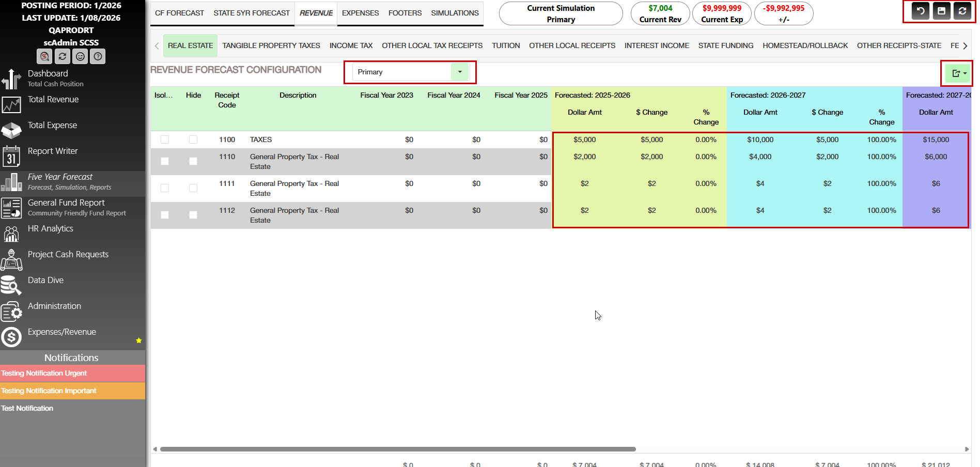The image size is (980, 467).
Task: Switch to the STATE 5YR FORECAST tab
Action: point(252,13)
